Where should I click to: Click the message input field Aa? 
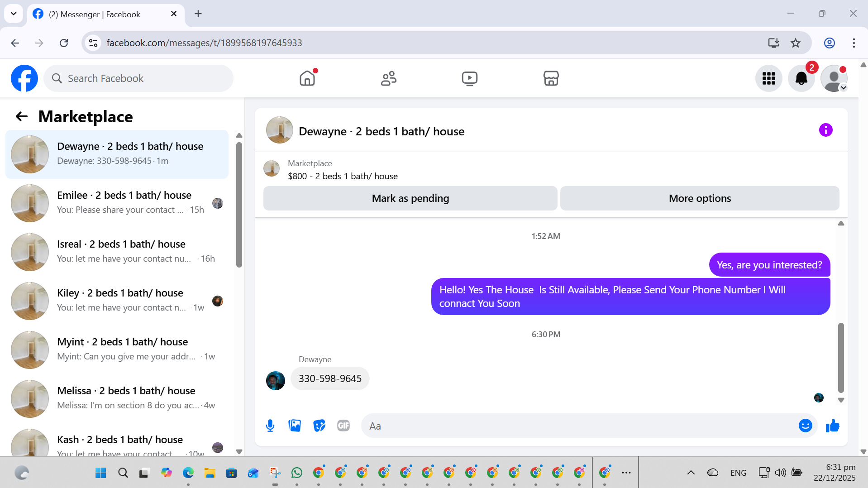tap(579, 426)
